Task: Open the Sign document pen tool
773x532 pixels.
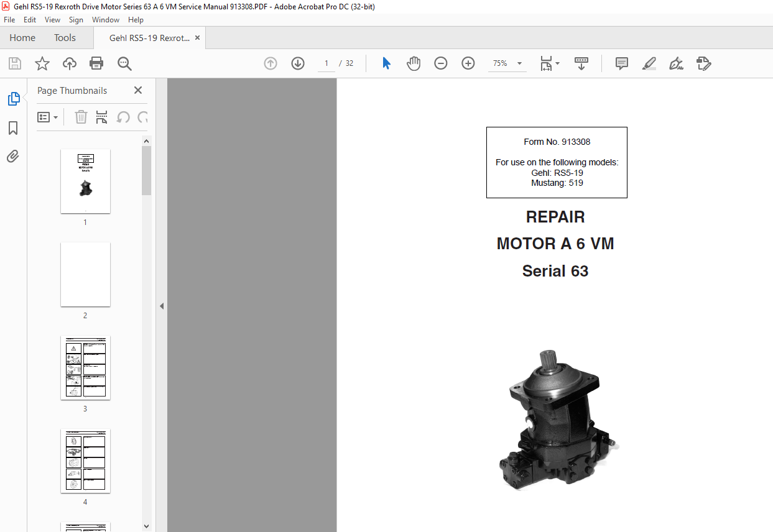Action: (x=676, y=63)
